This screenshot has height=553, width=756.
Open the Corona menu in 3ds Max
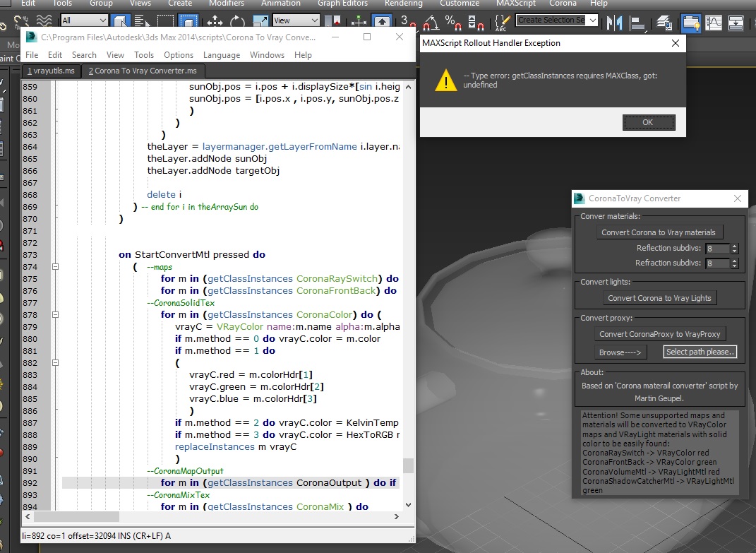563,4
